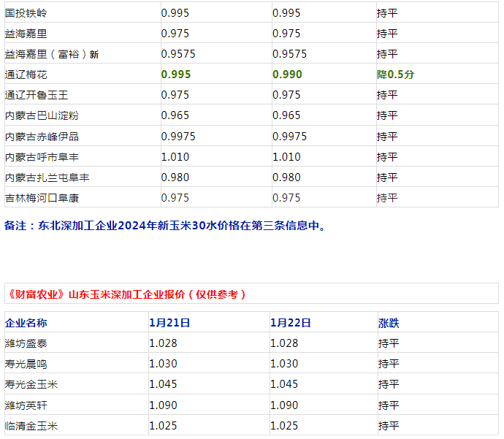Click the 1月22日 column header

tap(291, 323)
